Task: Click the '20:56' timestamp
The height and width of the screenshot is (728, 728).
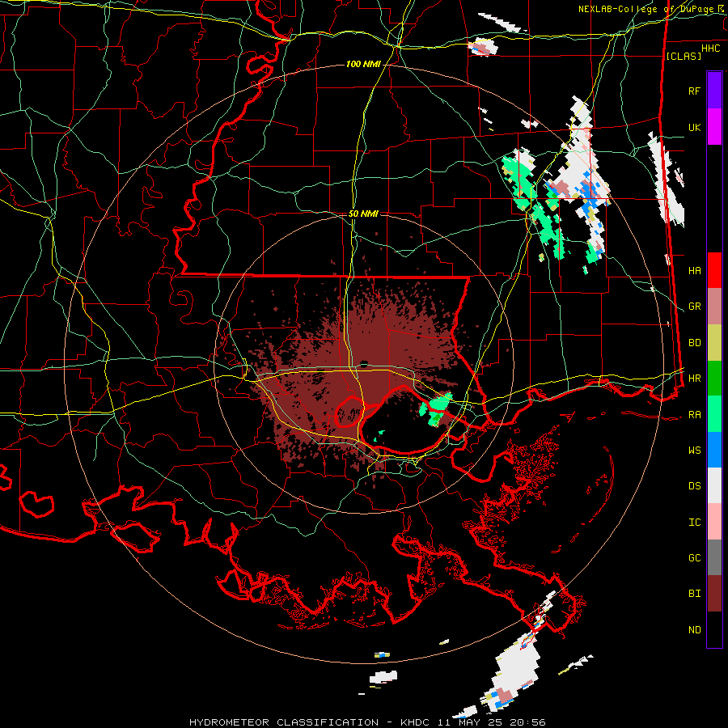Action: [527, 722]
